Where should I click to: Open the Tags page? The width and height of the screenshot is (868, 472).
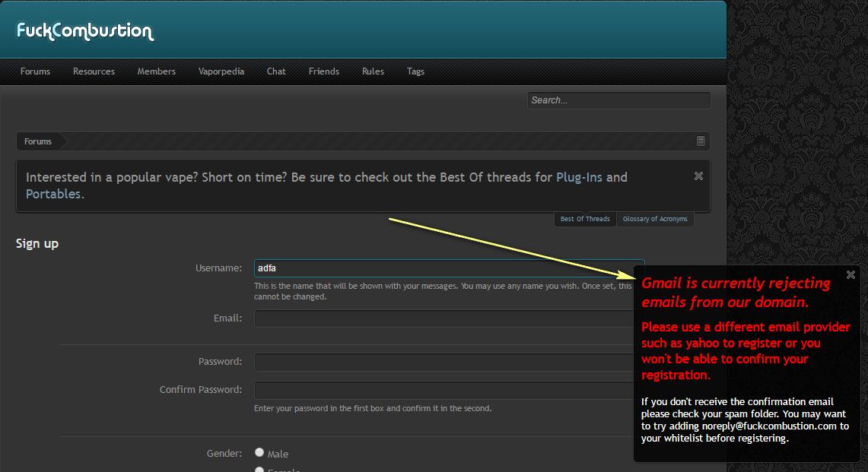click(415, 71)
